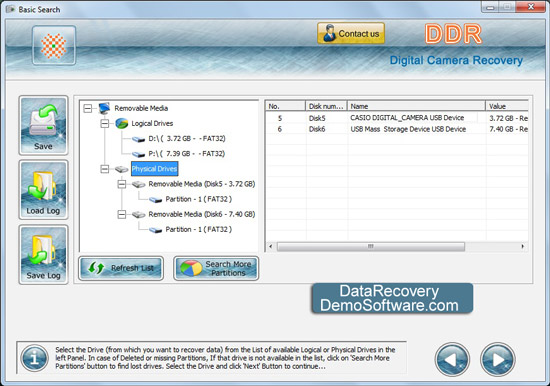This screenshot has height=386, width=550.
Task: Sort by the No. column header
Action: 285,106
